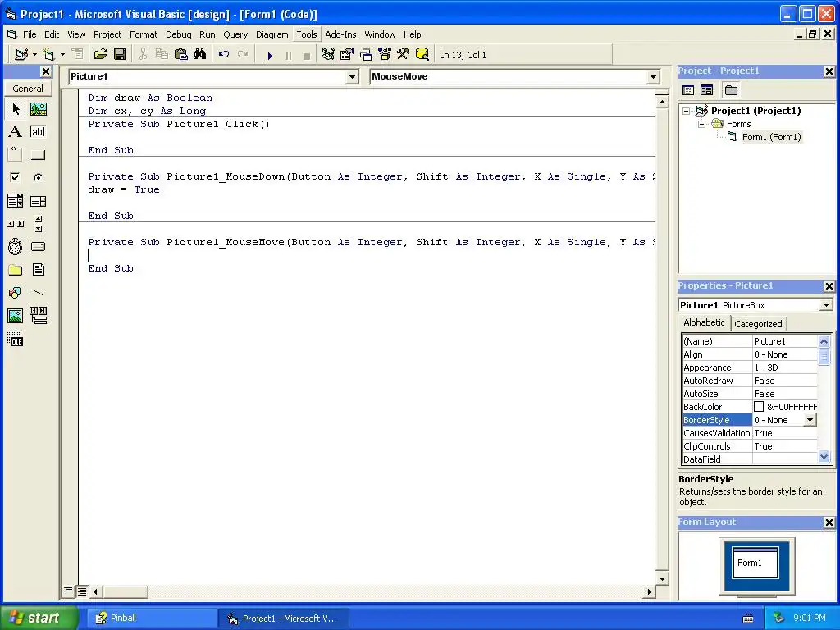Select the OLE control in toolbox
This screenshot has height=630, width=840.
point(16,339)
